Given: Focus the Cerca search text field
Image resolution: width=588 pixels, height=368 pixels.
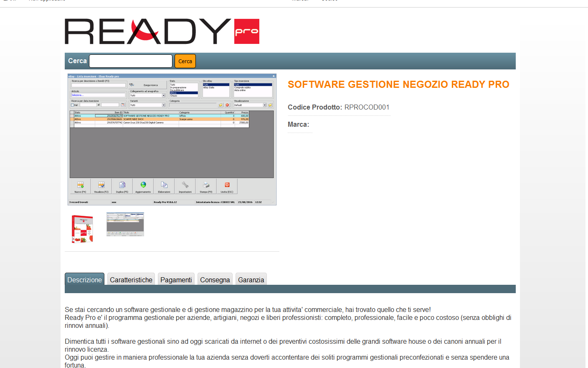Looking at the screenshot, I should coord(131,61).
